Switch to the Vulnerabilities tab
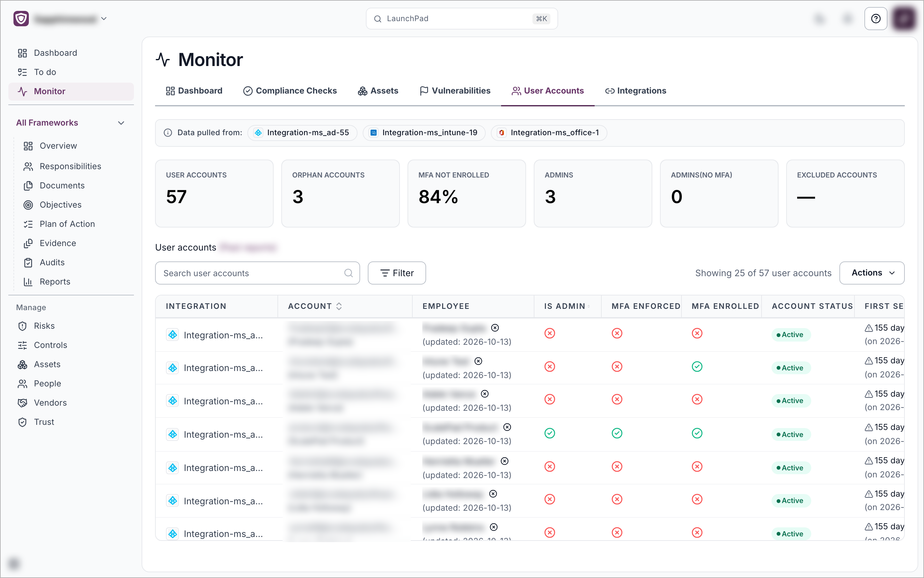This screenshot has height=578, width=924. tap(455, 91)
